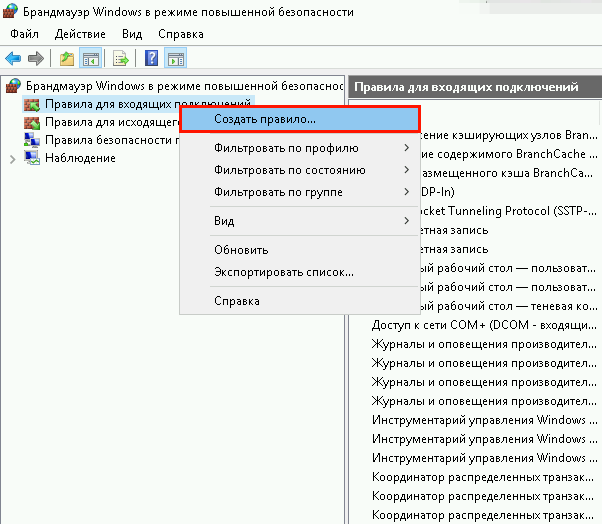Open the Файл menu
The height and width of the screenshot is (524, 602).
point(24,34)
